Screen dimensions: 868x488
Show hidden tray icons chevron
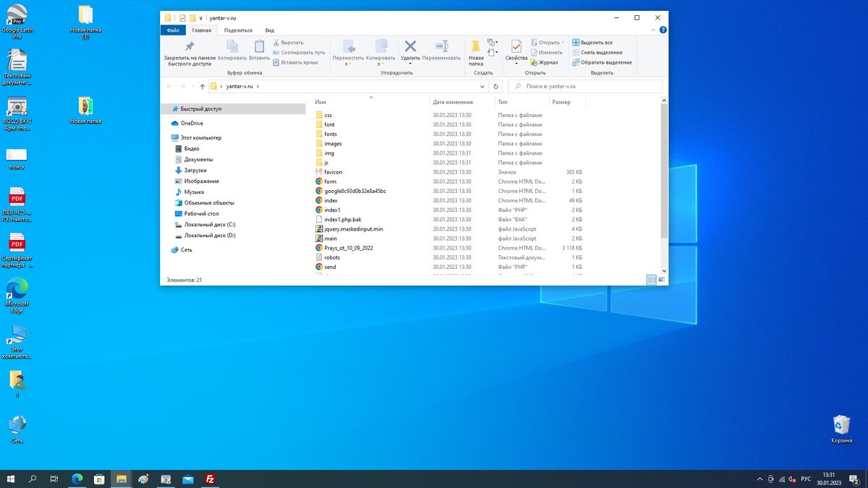(759, 479)
